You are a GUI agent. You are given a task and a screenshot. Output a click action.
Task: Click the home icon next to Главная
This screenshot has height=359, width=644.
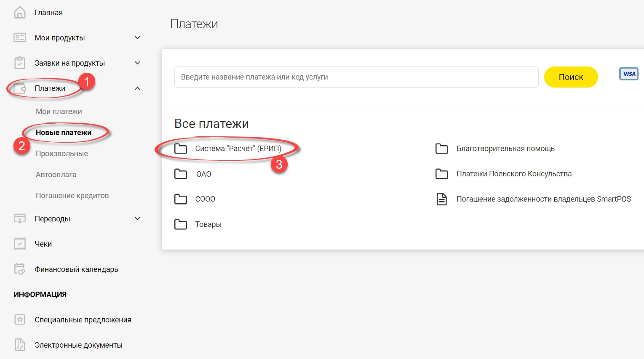[20, 13]
